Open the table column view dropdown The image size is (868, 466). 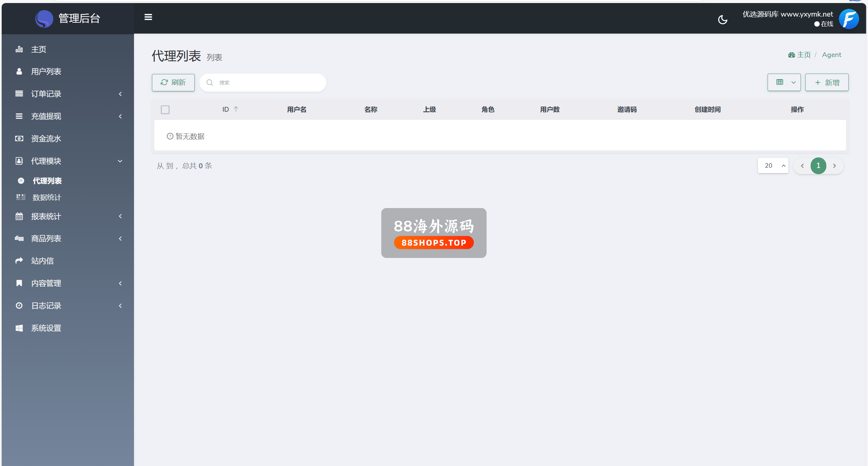point(784,82)
